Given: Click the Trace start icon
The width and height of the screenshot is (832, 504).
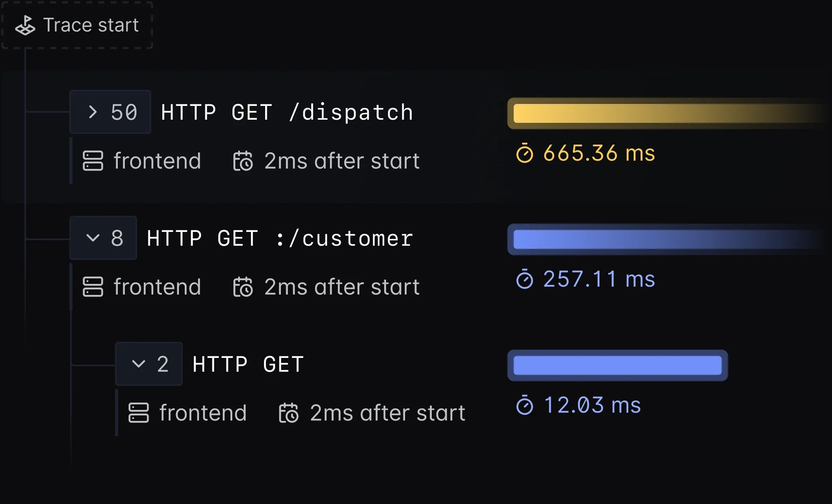Looking at the screenshot, I should (x=25, y=26).
